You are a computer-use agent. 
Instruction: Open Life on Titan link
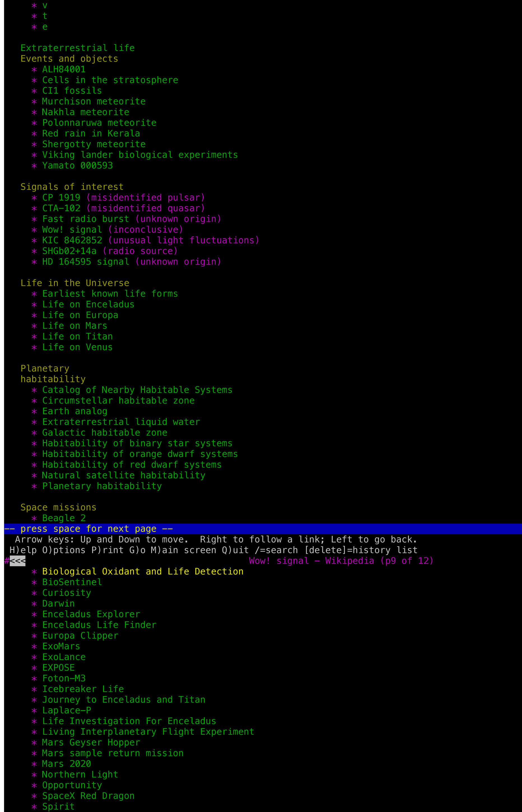coord(78,337)
